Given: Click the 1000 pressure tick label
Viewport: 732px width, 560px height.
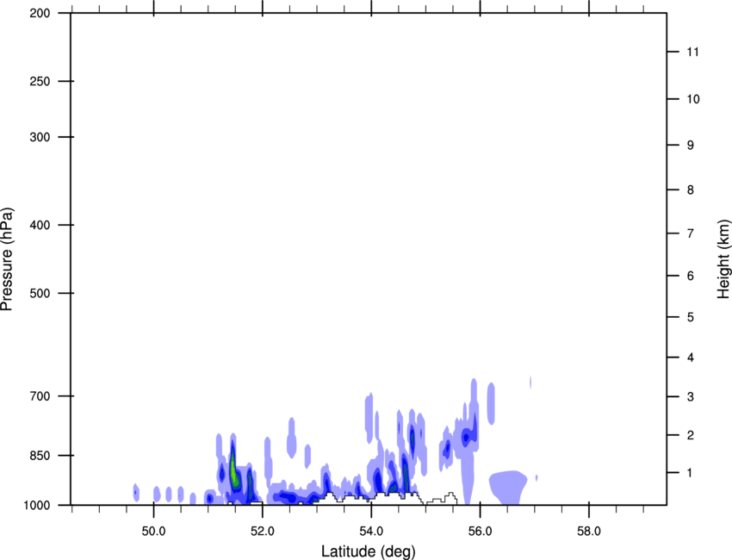Looking at the screenshot, I should click(36, 505).
